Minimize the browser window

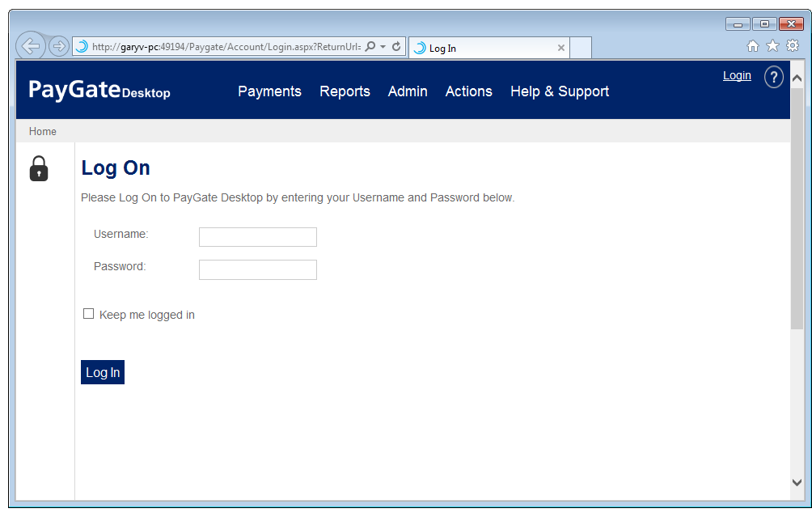point(738,23)
